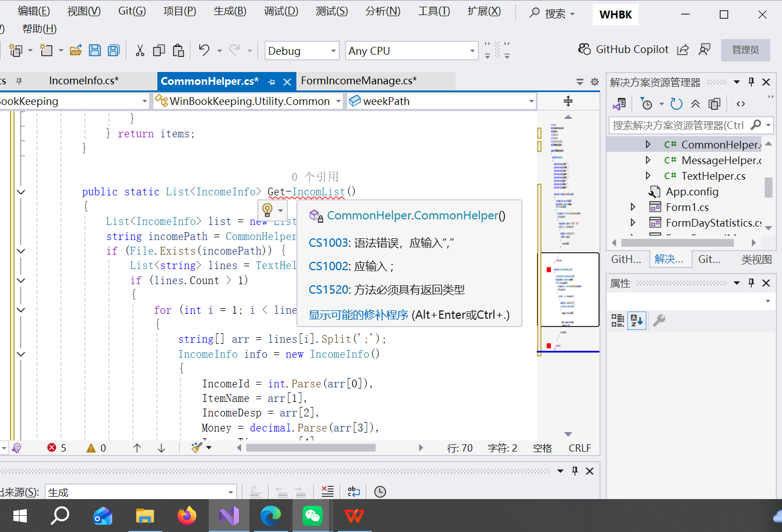Viewport: 782px width, 532px height.
Task: Go to next issue with the down arrow
Action: [x=161, y=448]
